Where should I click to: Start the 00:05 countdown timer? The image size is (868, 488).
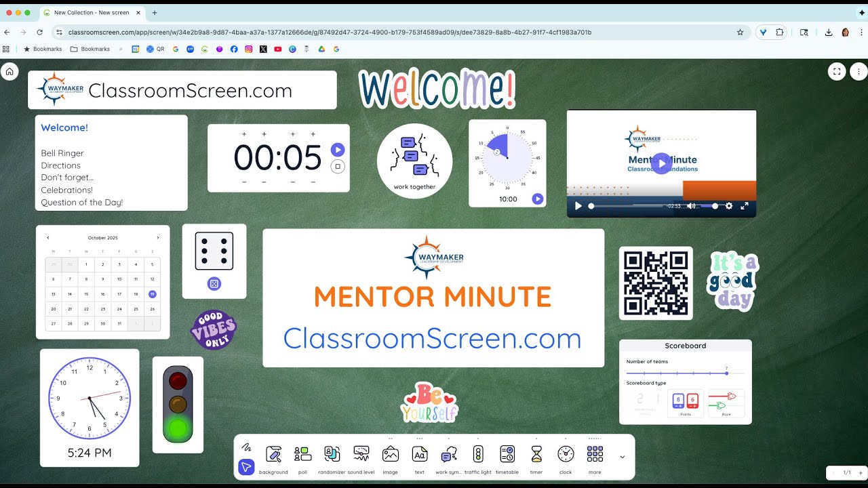338,150
